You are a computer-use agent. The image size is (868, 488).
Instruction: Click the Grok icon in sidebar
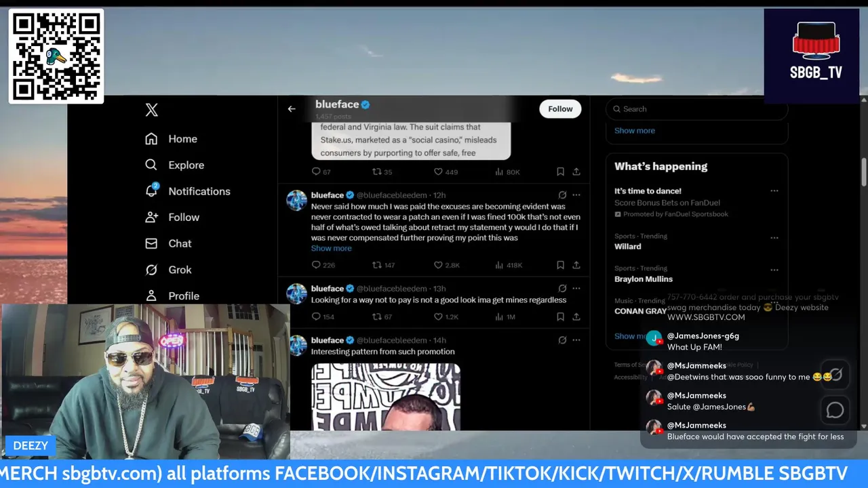click(151, 270)
